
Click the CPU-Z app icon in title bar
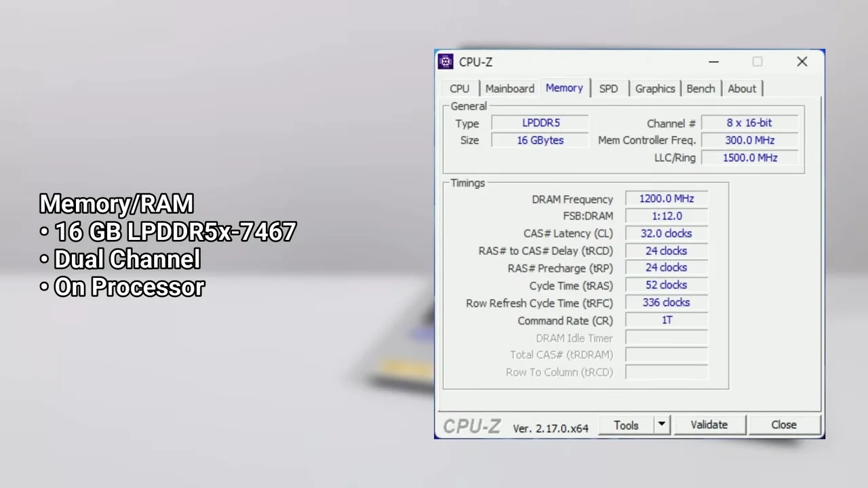(446, 62)
